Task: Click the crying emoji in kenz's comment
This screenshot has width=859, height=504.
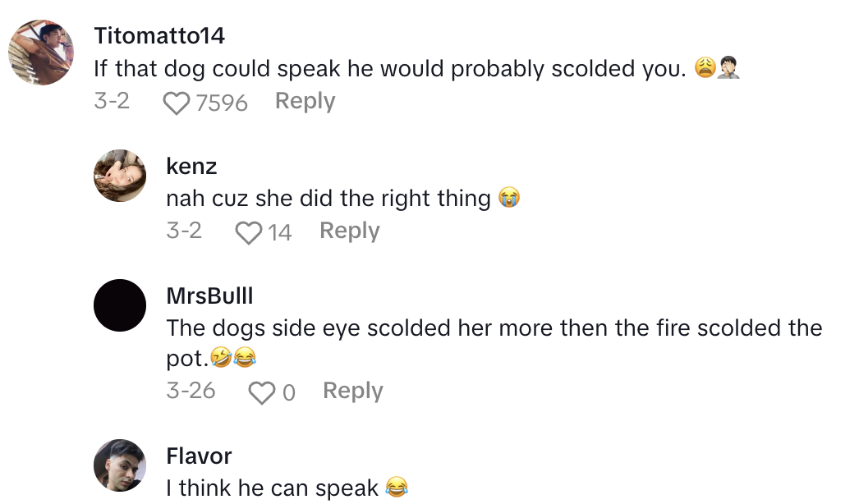Action: click(509, 199)
